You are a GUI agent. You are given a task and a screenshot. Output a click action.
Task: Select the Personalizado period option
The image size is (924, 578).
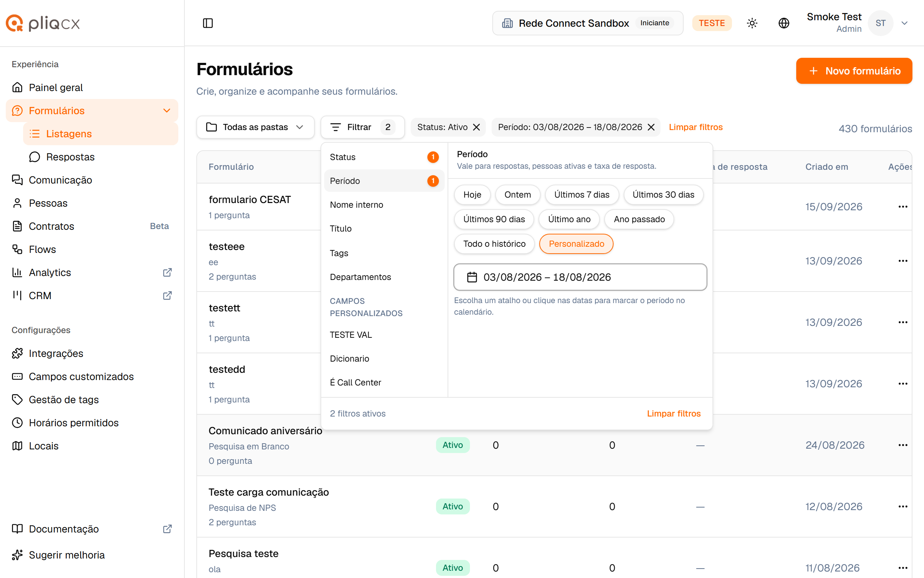pyautogui.click(x=576, y=244)
